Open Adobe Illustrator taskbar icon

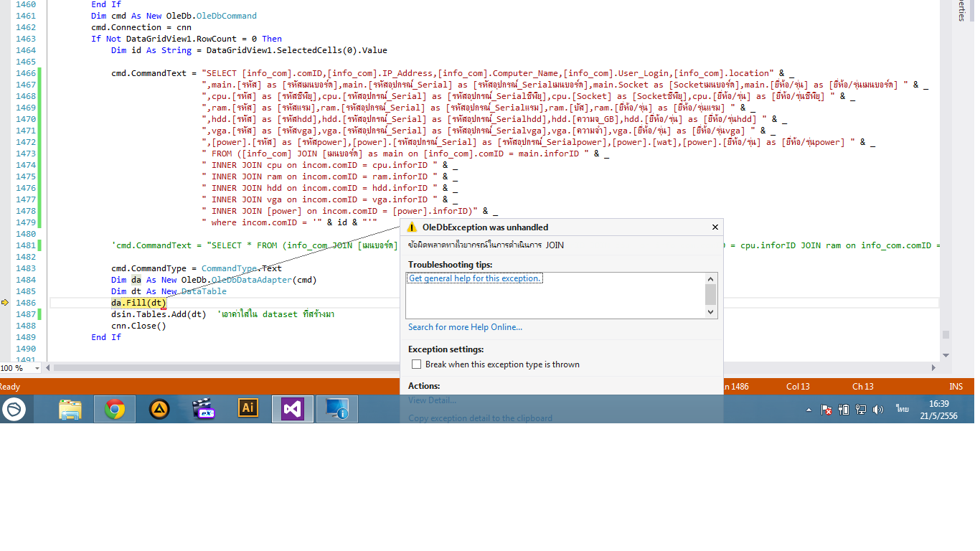[x=248, y=409]
